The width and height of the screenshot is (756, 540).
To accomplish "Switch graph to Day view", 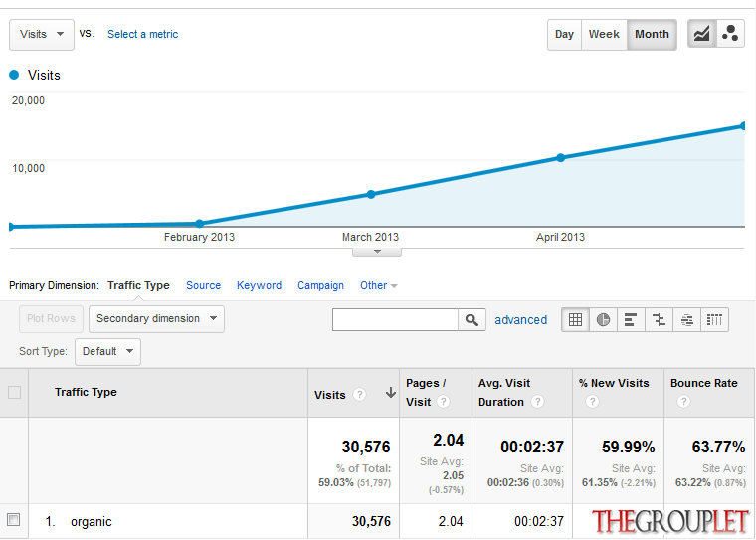I will (564, 34).
